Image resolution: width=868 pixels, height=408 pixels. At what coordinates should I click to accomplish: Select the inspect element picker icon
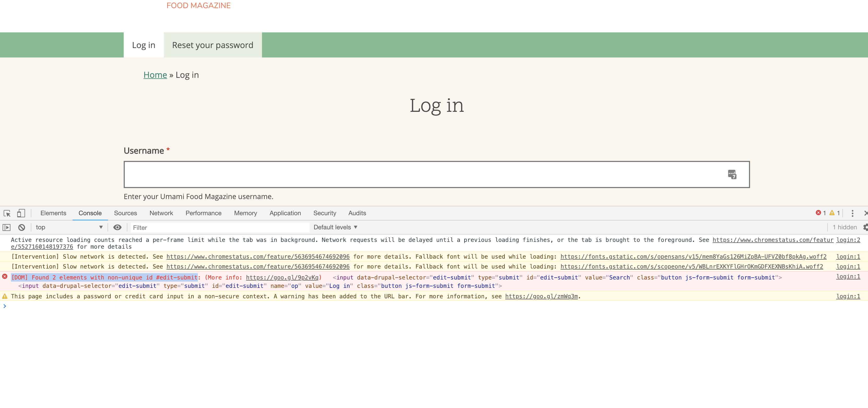click(7, 213)
